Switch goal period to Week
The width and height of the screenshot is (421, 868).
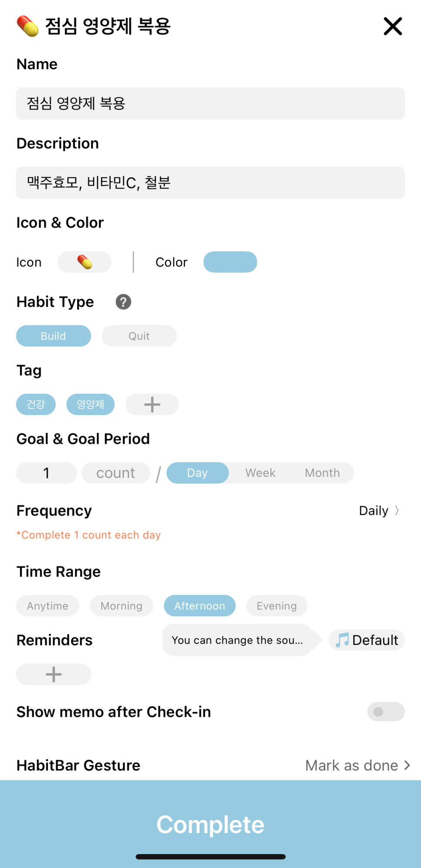(x=260, y=473)
